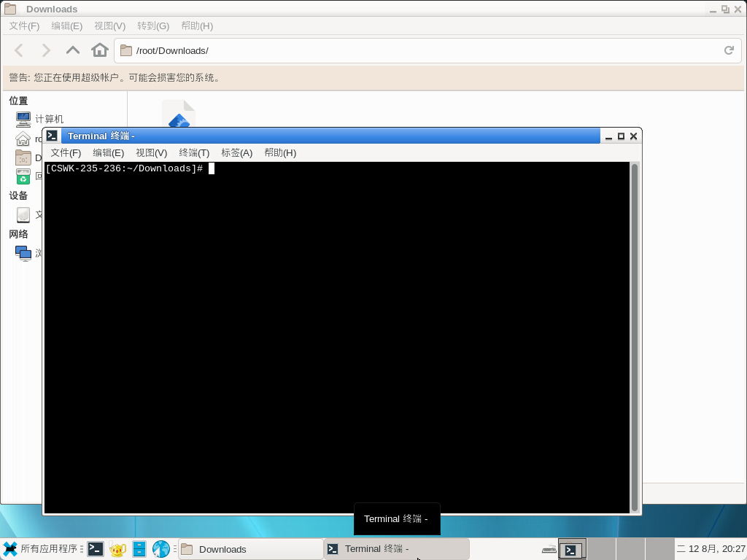The image size is (747, 560).
Task: Click the forward navigation arrow
Action: [46, 50]
